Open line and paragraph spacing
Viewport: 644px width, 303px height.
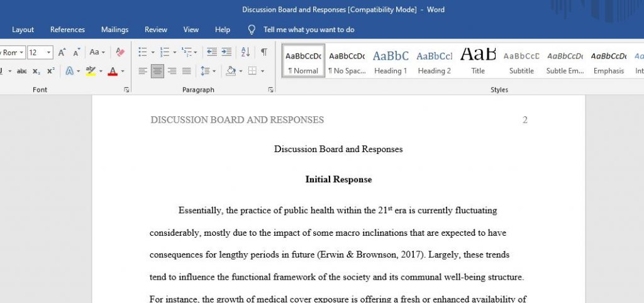(x=206, y=71)
